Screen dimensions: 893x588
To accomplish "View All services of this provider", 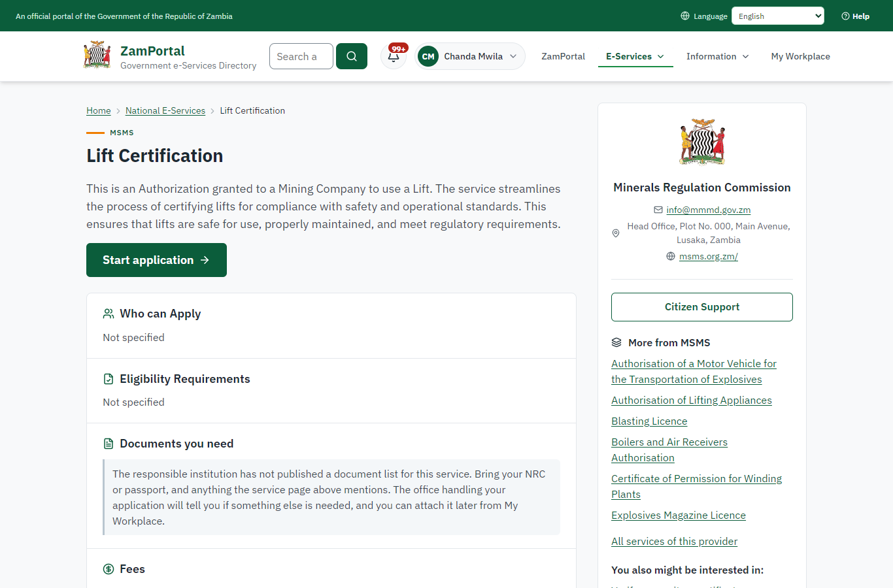I will [674, 542].
